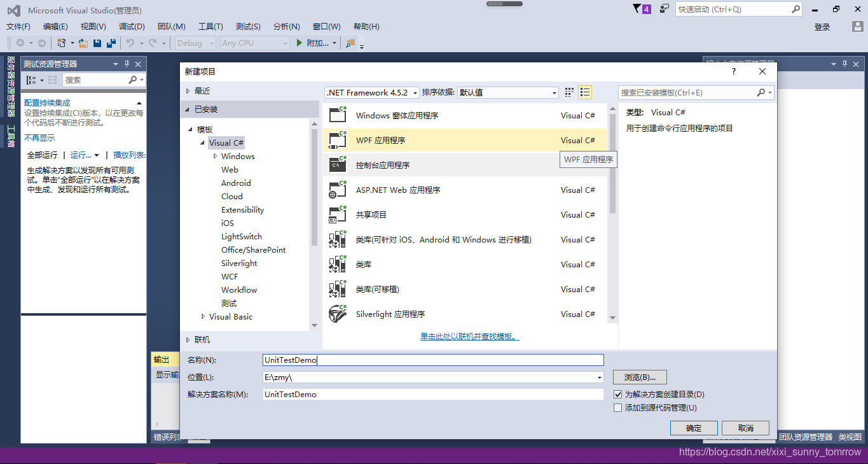Open the View menu
The width and height of the screenshot is (868, 464).
(x=93, y=26)
